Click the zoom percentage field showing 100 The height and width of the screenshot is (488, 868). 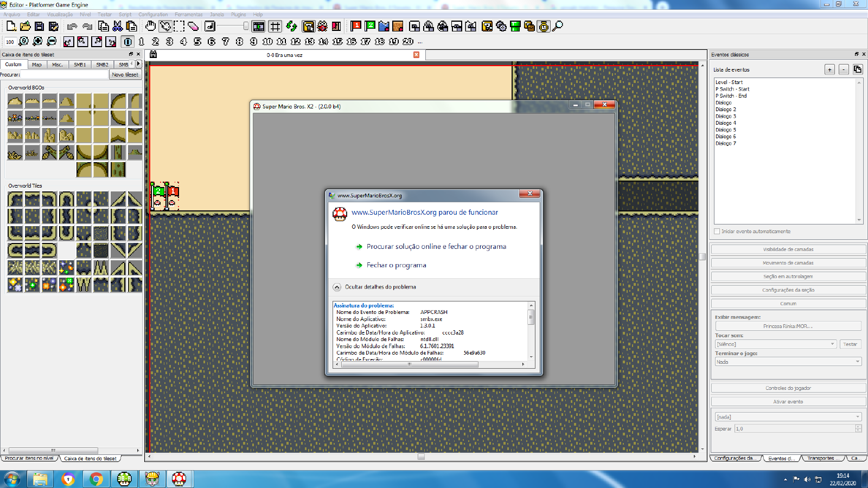(10, 41)
